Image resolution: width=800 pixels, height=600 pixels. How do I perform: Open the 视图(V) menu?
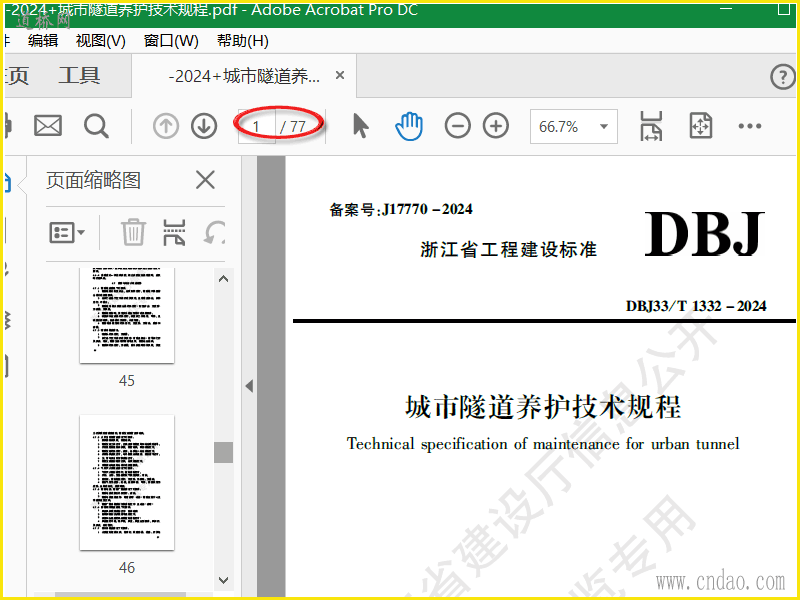(101, 41)
